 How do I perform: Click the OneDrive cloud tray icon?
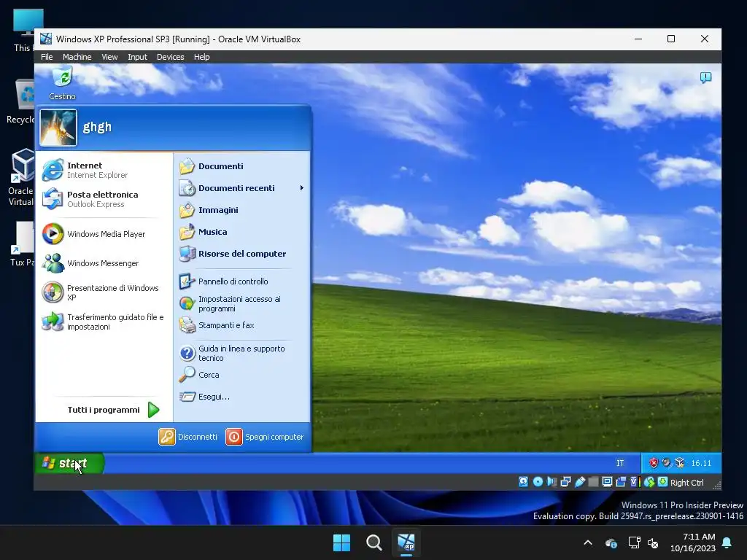coord(611,542)
